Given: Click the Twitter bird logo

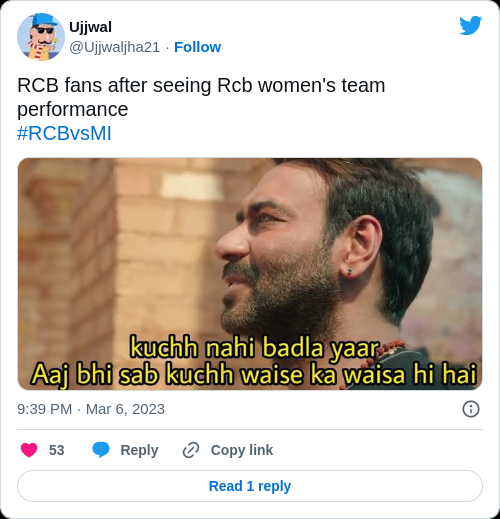Looking at the screenshot, I should pyautogui.click(x=470, y=25).
